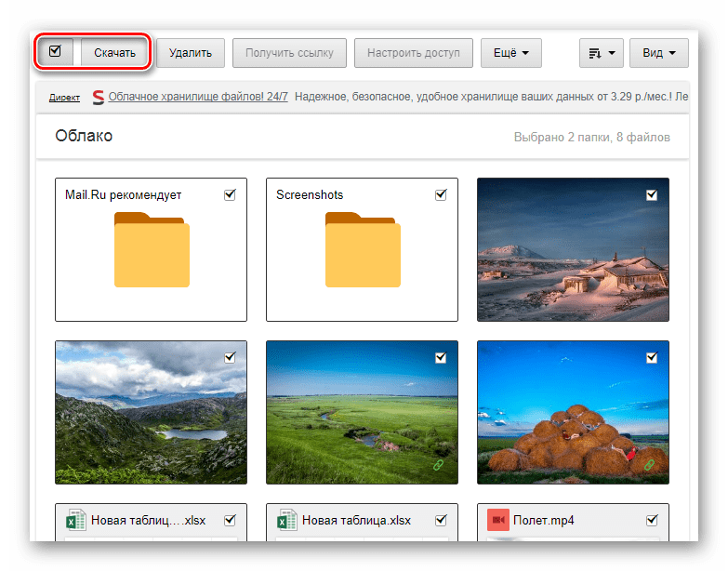728x571 pixels.
Task: Click the Скачать download button
Action: click(x=114, y=53)
